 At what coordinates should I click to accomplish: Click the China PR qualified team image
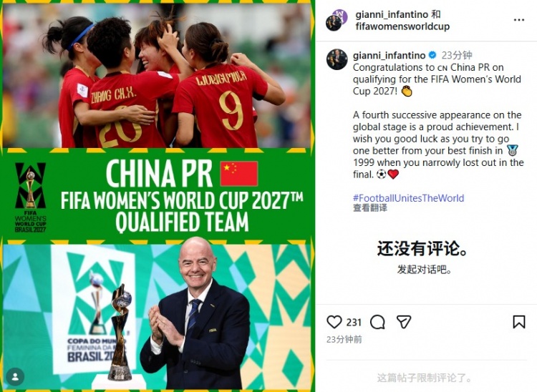point(158,196)
